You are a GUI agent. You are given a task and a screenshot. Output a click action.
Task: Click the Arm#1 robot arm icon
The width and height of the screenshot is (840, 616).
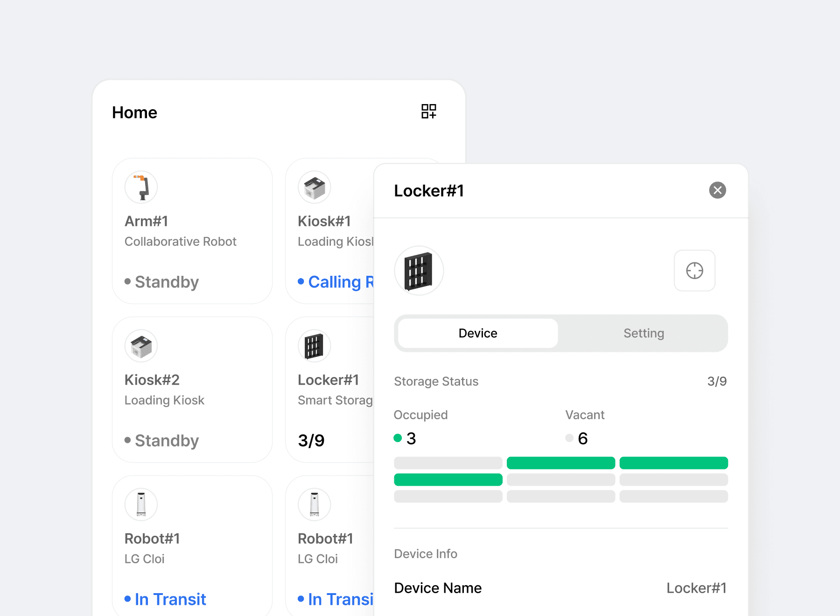[141, 187]
